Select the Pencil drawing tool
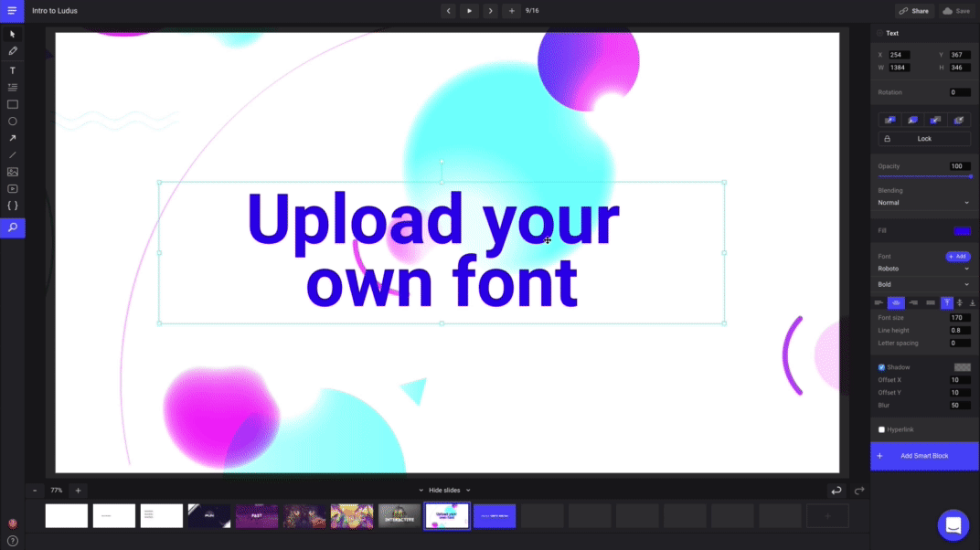This screenshot has height=550, width=980. (x=13, y=51)
